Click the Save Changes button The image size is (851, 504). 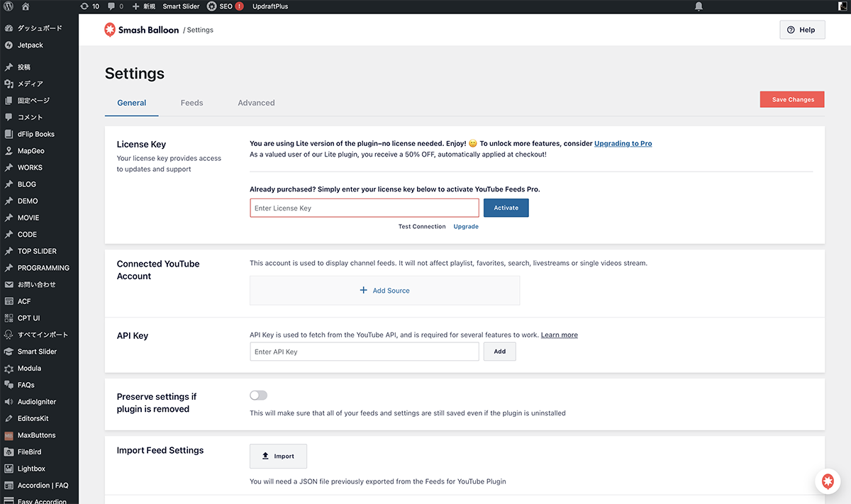792,99
